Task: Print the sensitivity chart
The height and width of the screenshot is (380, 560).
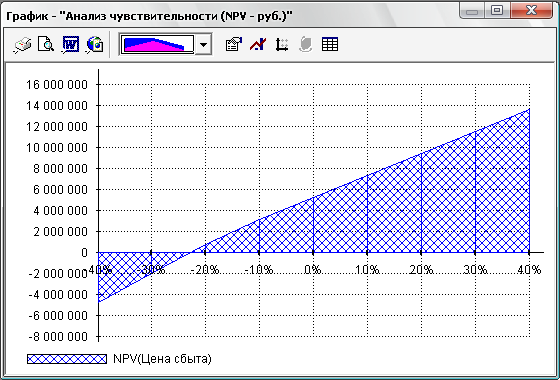Action: [22, 45]
